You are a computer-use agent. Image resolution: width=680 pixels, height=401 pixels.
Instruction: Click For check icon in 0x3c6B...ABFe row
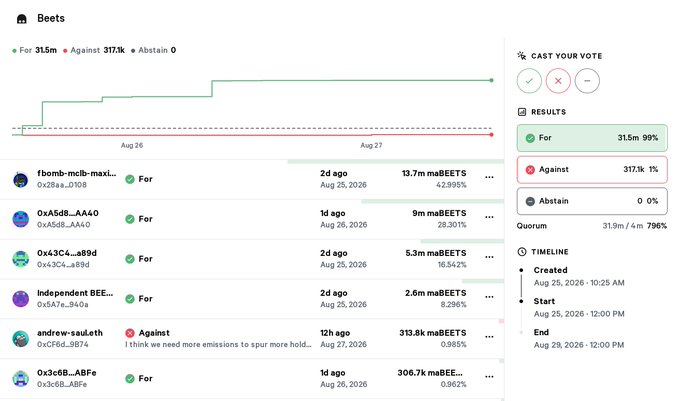pyautogui.click(x=130, y=379)
